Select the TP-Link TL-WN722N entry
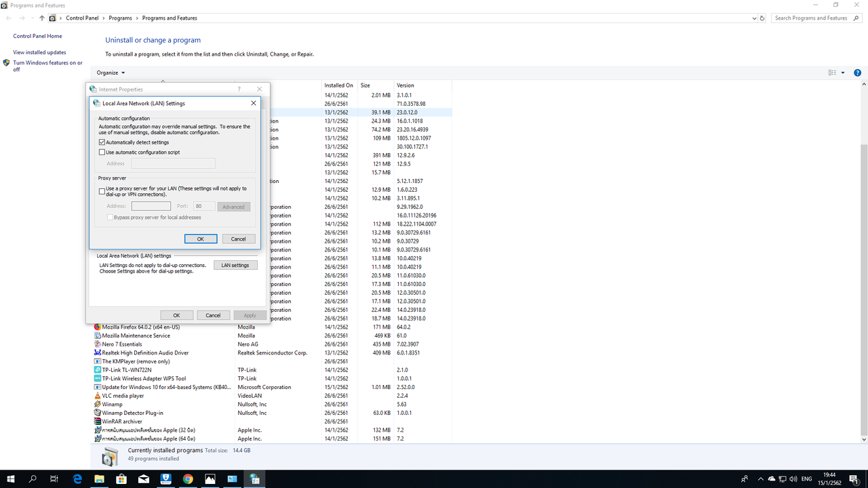The height and width of the screenshot is (488, 868). [x=271, y=370]
